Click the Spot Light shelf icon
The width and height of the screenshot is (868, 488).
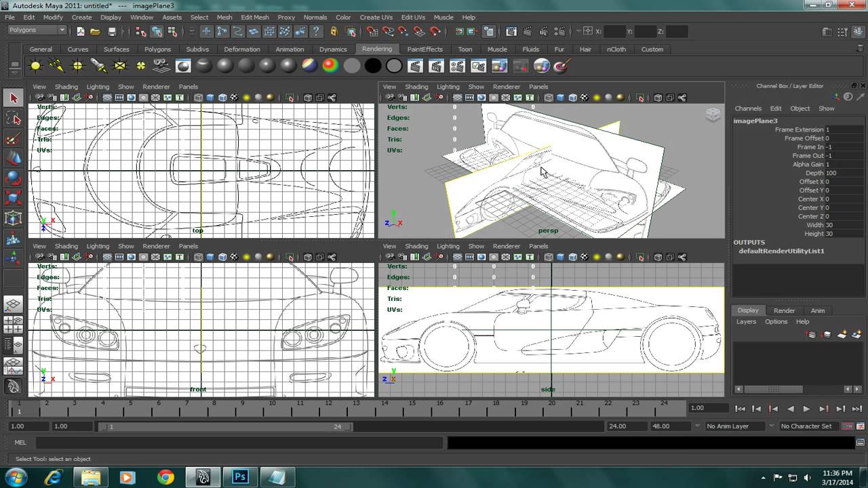[98, 66]
